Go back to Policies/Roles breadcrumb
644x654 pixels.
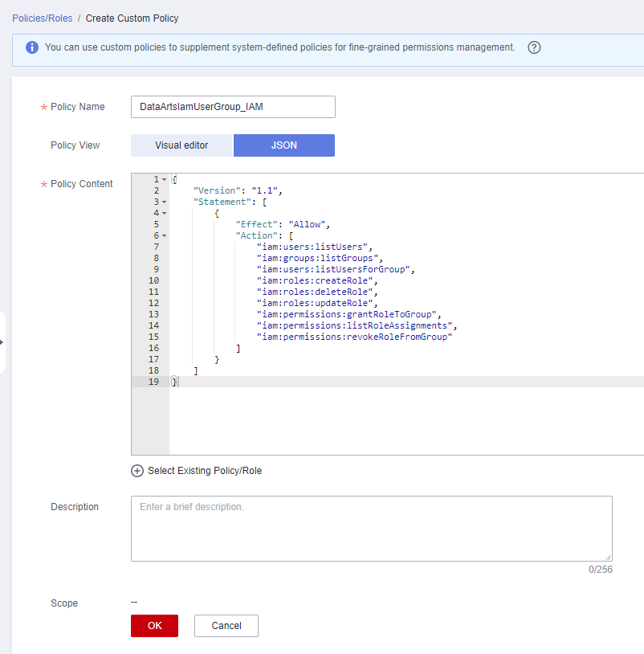pos(42,18)
